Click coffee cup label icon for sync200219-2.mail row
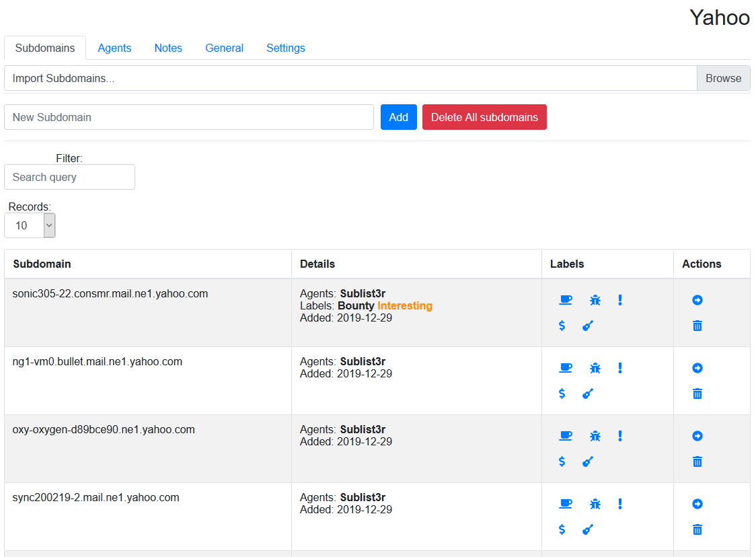This screenshot has height=557, width=756. (x=566, y=504)
